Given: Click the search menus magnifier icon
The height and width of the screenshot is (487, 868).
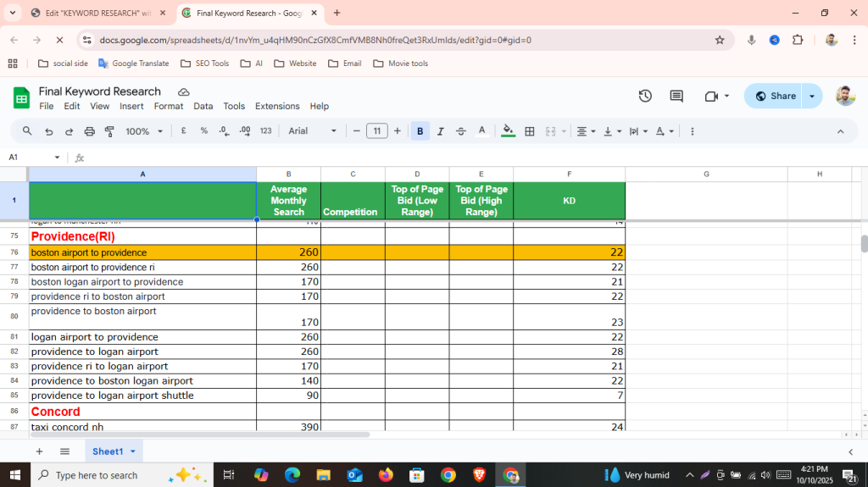Looking at the screenshot, I should tap(27, 131).
